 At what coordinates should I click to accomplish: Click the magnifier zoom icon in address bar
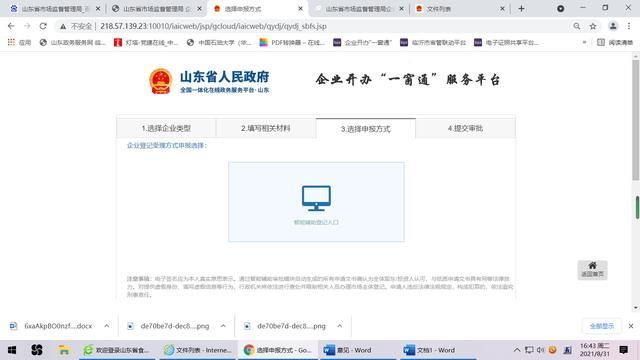pos(577,26)
